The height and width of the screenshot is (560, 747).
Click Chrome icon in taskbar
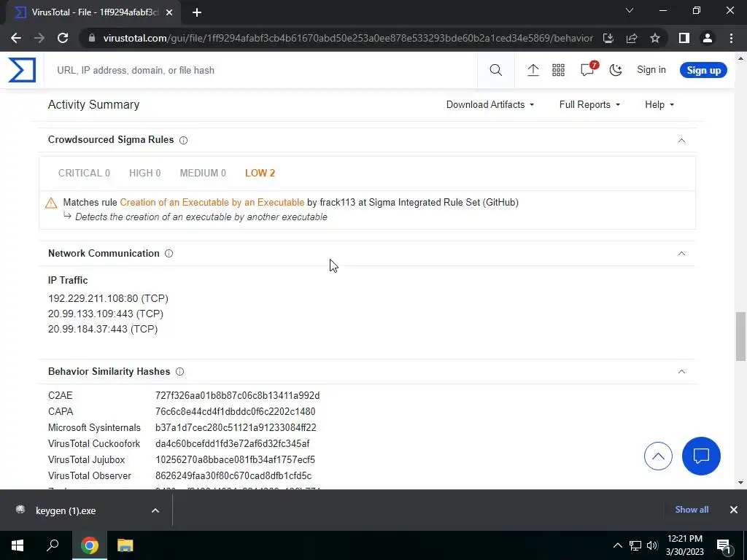tap(90, 545)
